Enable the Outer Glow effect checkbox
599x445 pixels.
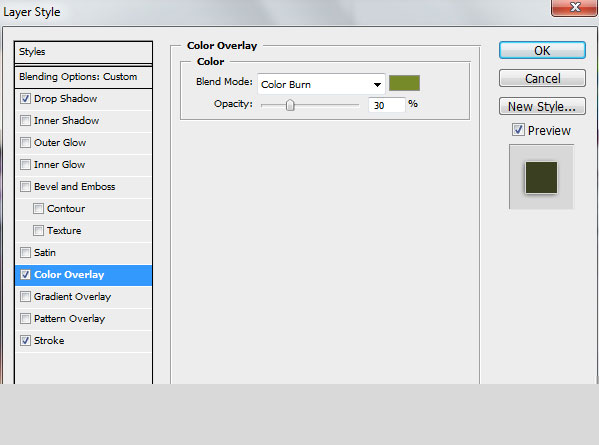pyautogui.click(x=25, y=142)
